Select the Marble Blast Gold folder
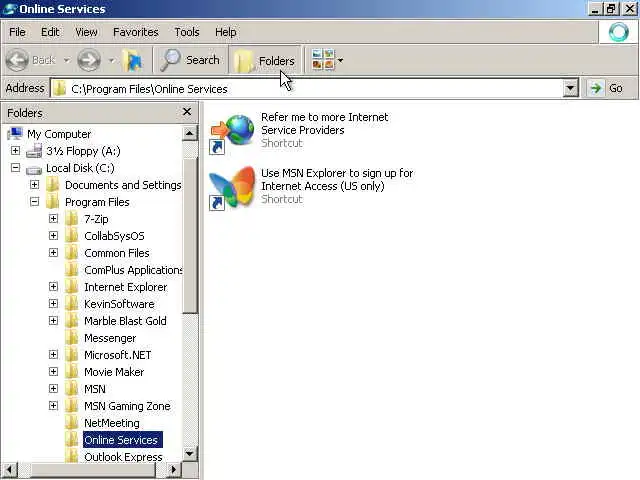 pos(125,321)
